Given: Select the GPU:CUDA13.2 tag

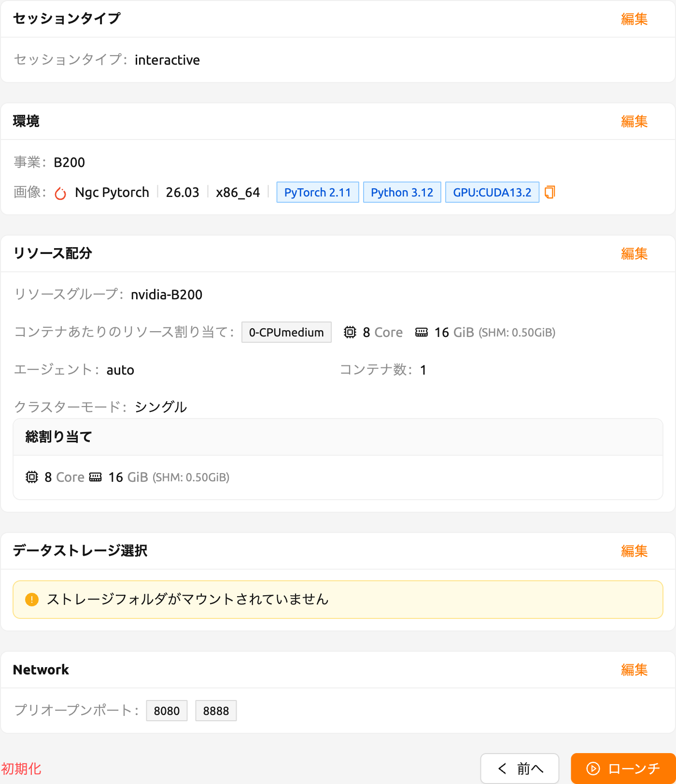Looking at the screenshot, I should pos(492,192).
